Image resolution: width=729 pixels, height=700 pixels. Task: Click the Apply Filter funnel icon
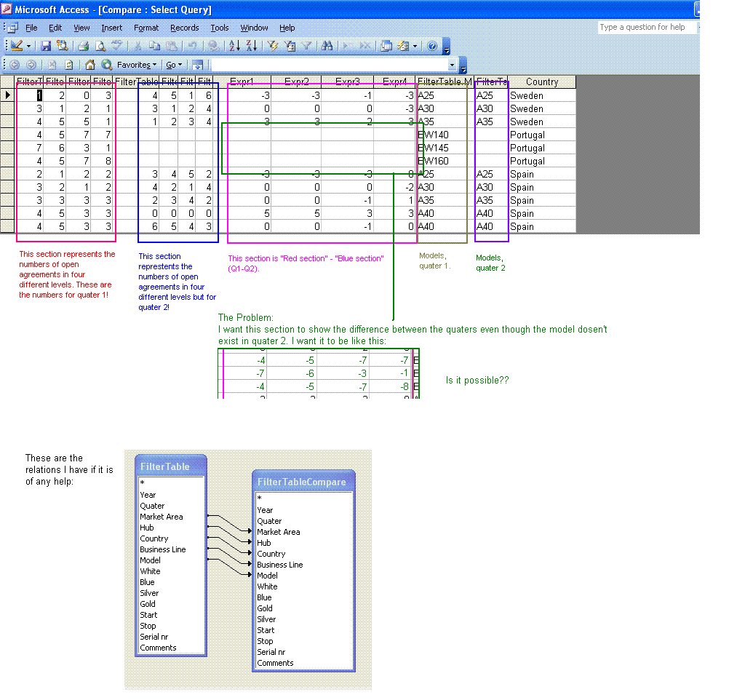tap(306, 46)
